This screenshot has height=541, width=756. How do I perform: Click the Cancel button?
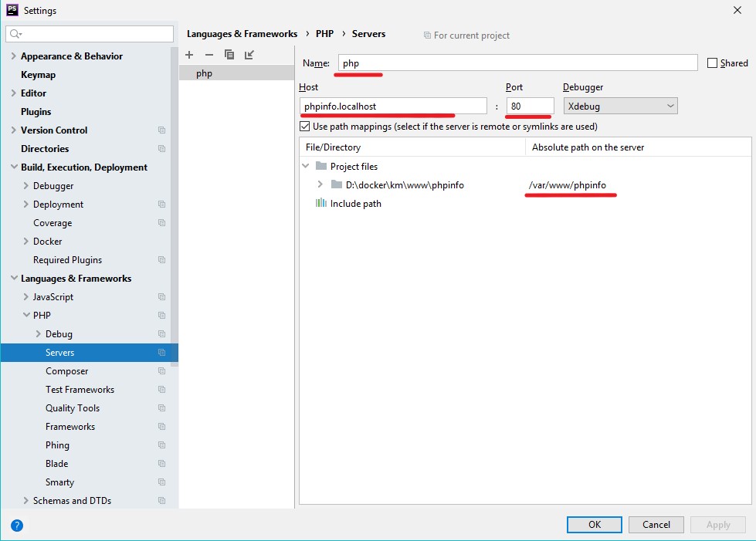[x=656, y=525]
